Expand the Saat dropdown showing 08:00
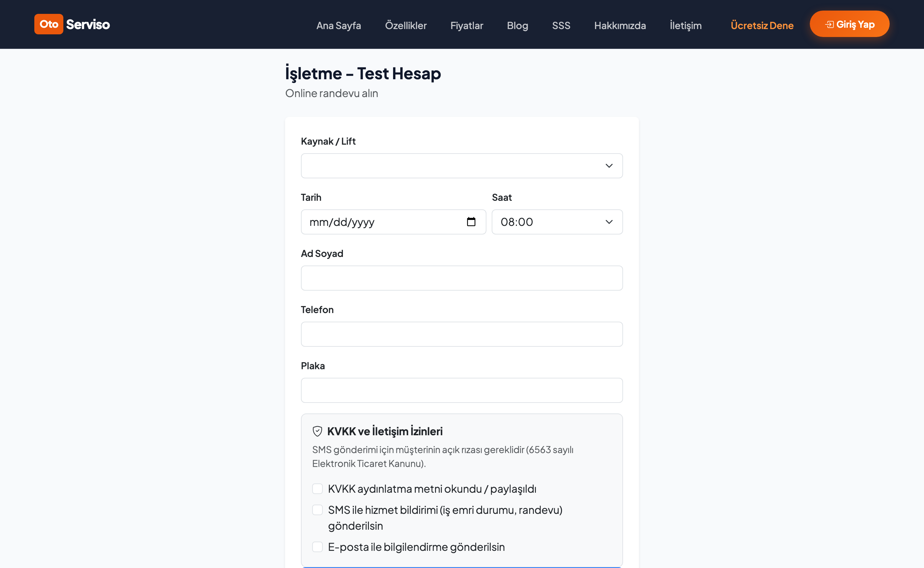This screenshot has height=568, width=924. pyautogui.click(x=557, y=222)
